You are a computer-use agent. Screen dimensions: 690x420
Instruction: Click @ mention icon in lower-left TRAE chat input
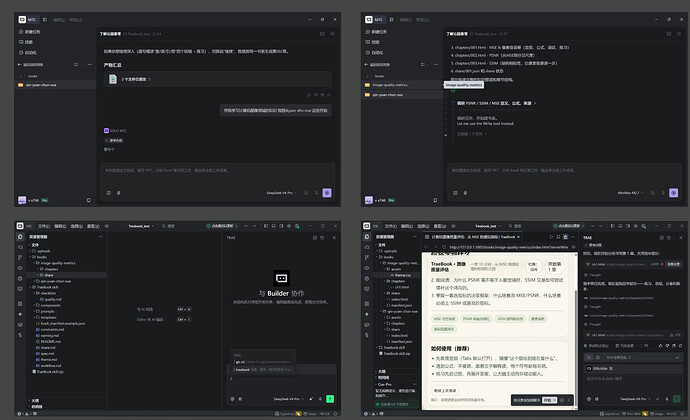coord(232,399)
